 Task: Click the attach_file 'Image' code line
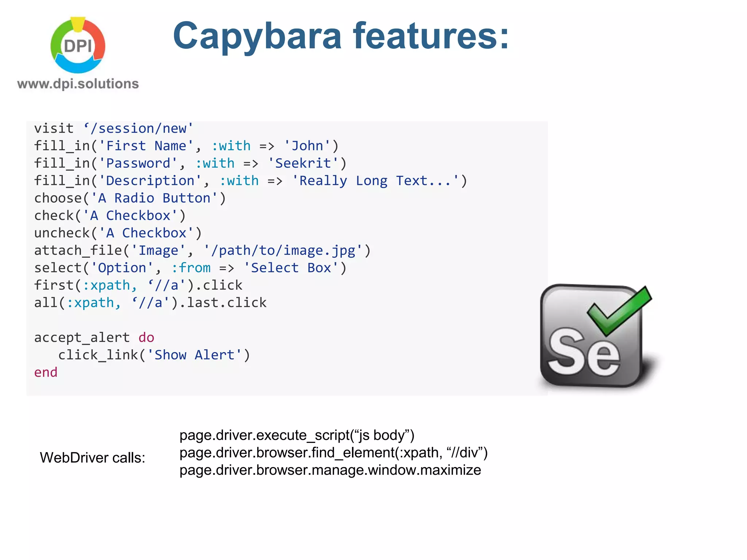tap(202, 250)
